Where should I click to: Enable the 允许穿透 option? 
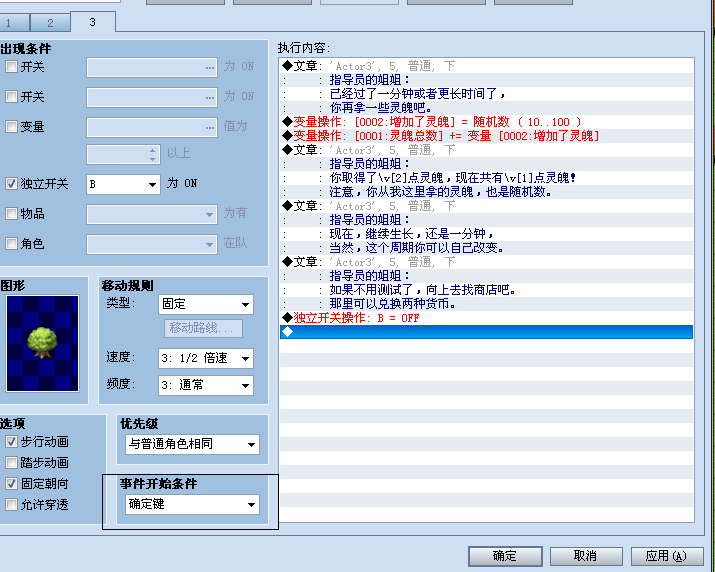[11, 504]
